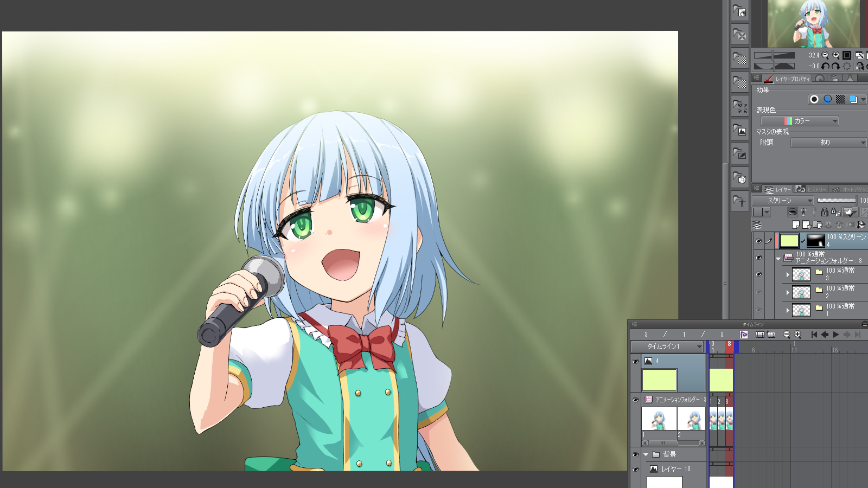Click the border effect icon in Layer Property

(x=814, y=99)
